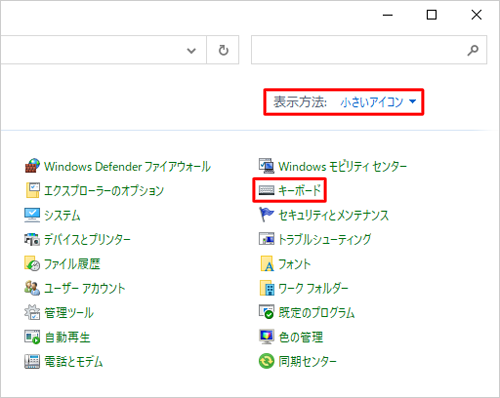Click the ユーザー アカウント icon
The width and height of the screenshot is (500, 398).
coord(32,288)
